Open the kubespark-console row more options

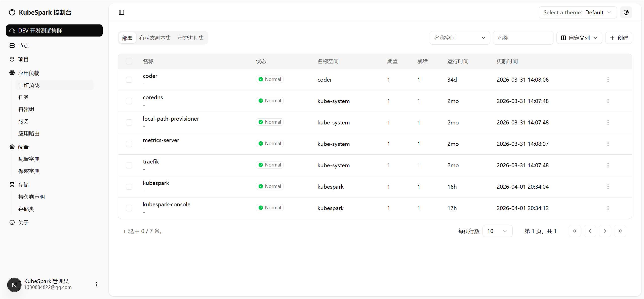(608, 208)
